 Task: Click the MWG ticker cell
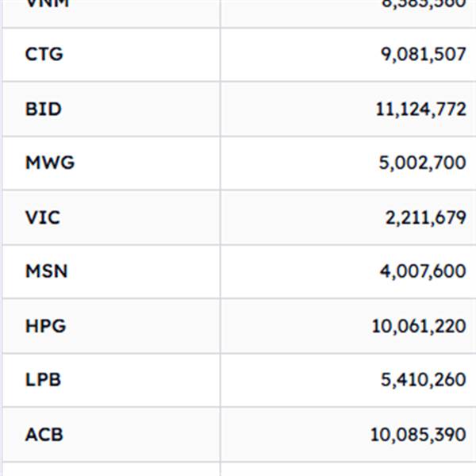pos(49,163)
